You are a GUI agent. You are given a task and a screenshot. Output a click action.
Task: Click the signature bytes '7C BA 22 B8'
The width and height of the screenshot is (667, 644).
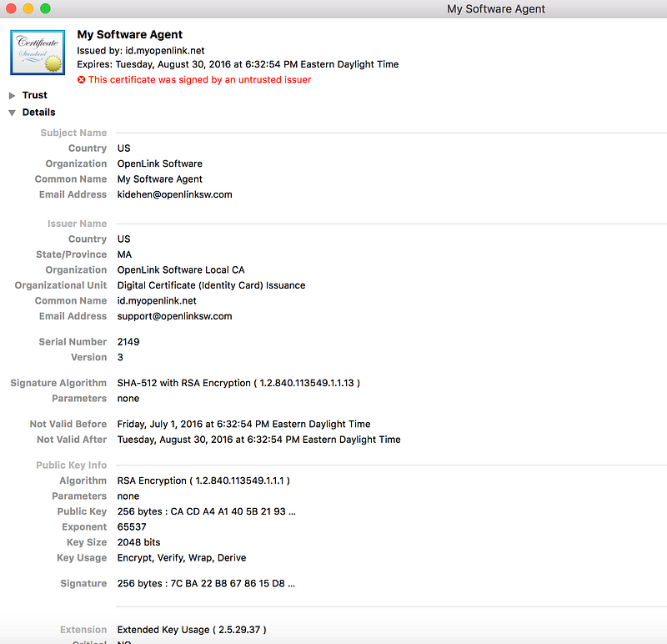198,584
